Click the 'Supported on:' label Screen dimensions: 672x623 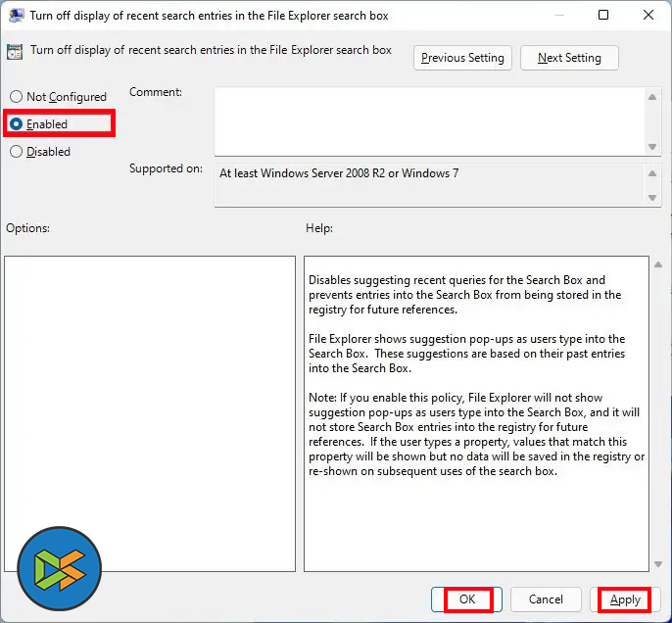166,168
